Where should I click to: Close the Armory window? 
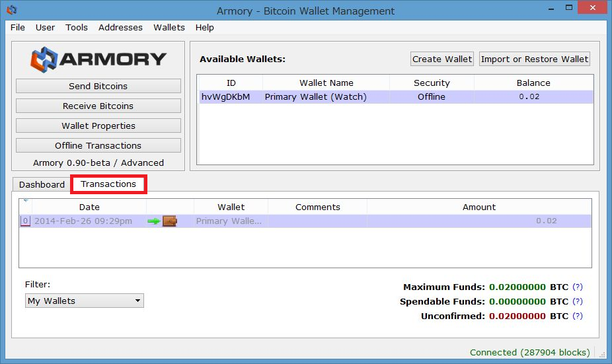(x=592, y=8)
